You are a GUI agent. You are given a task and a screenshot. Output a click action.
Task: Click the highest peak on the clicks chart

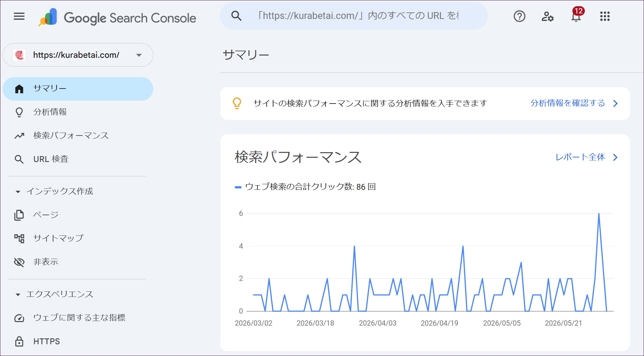(599, 214)
